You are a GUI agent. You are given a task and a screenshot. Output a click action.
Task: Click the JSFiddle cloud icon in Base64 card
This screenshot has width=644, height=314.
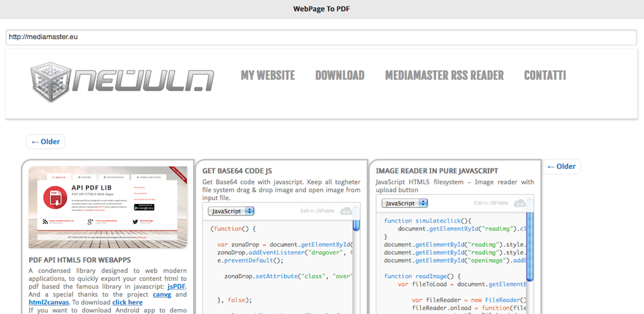pos(347,211)
